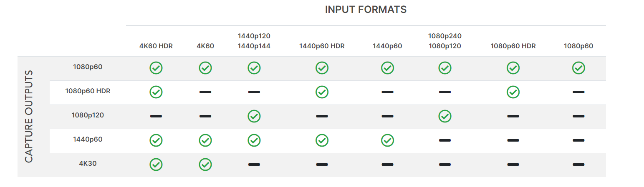
Task: Click the 1440p60 HDR column header
Action: point(322,46)
